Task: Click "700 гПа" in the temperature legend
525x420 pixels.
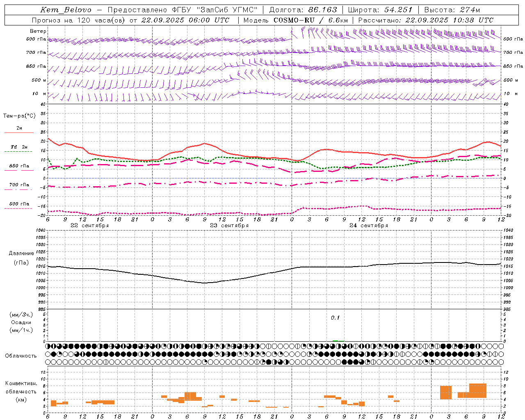Action: (19, 185)
